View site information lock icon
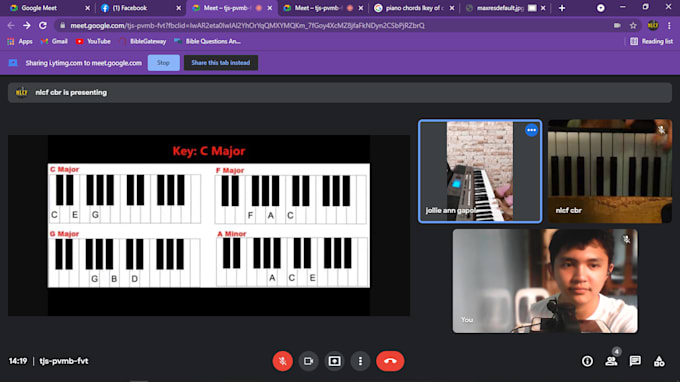Image resolution: width=680 pixels, height=382 pixels. [62, 26]
